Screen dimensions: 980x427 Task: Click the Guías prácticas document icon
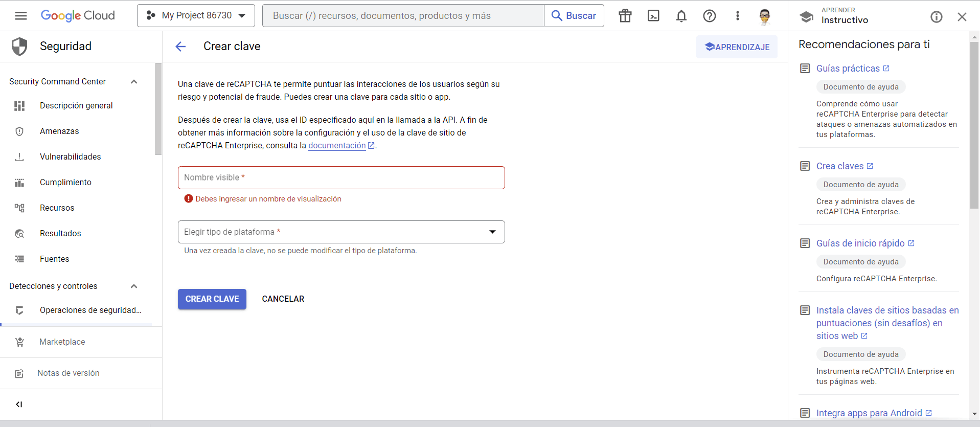[x=805, y=69]
